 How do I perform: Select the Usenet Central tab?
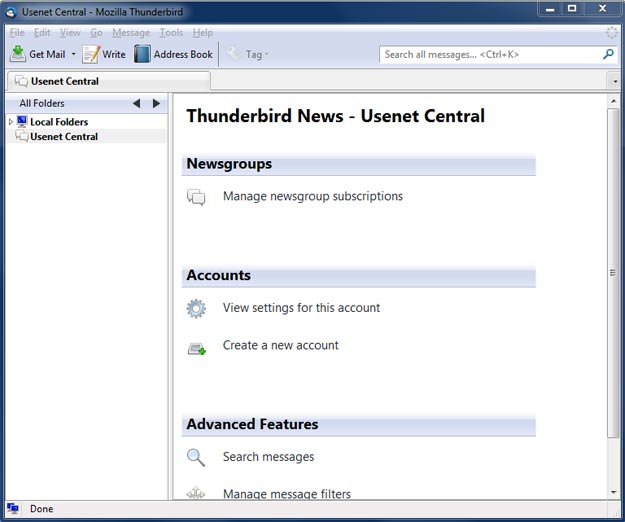[108, 81]
